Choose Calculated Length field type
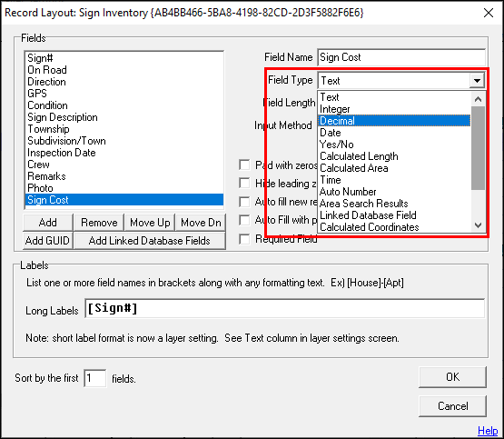Screen dimensions: 504x439 click(394, 156)
